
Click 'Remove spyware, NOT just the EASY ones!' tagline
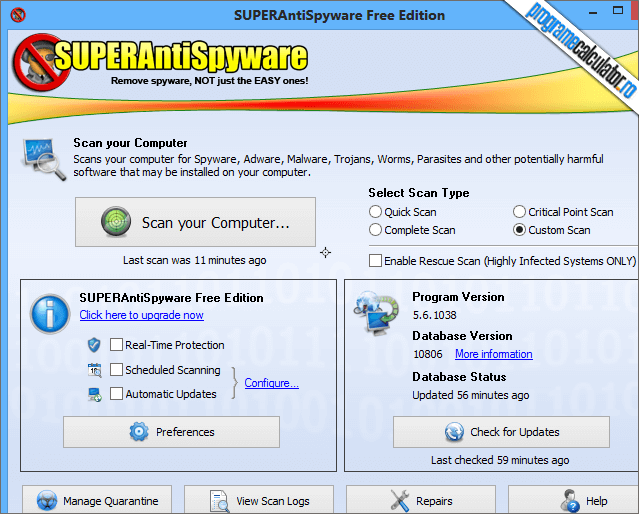(209, 81)
